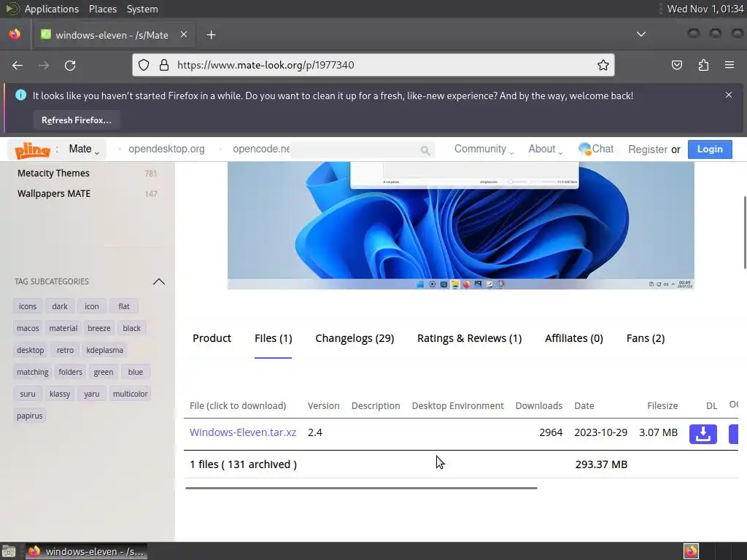Image resolution: width=747 pixels, height=560 pixels.
Task: Open the System menu
Action: click(142, 9)
